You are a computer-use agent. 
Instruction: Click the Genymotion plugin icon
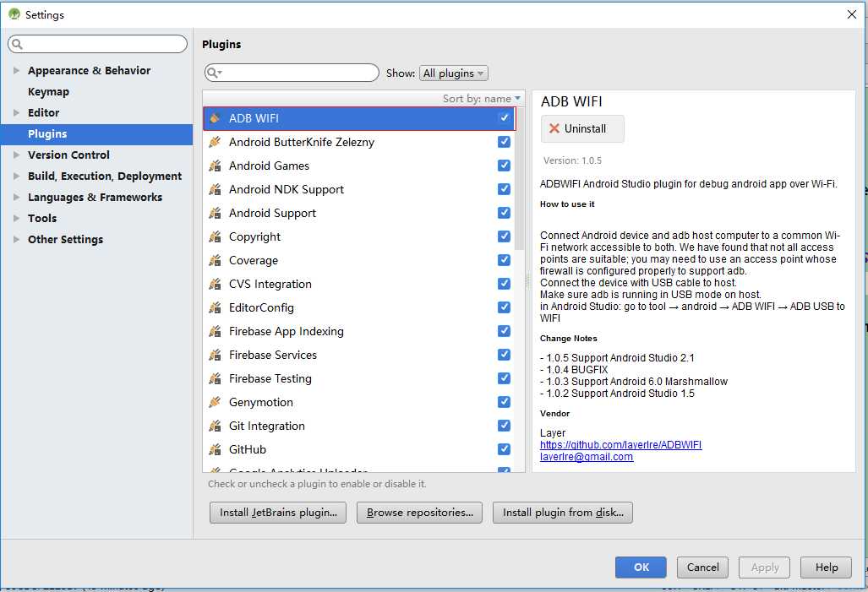tap(215, 402)
